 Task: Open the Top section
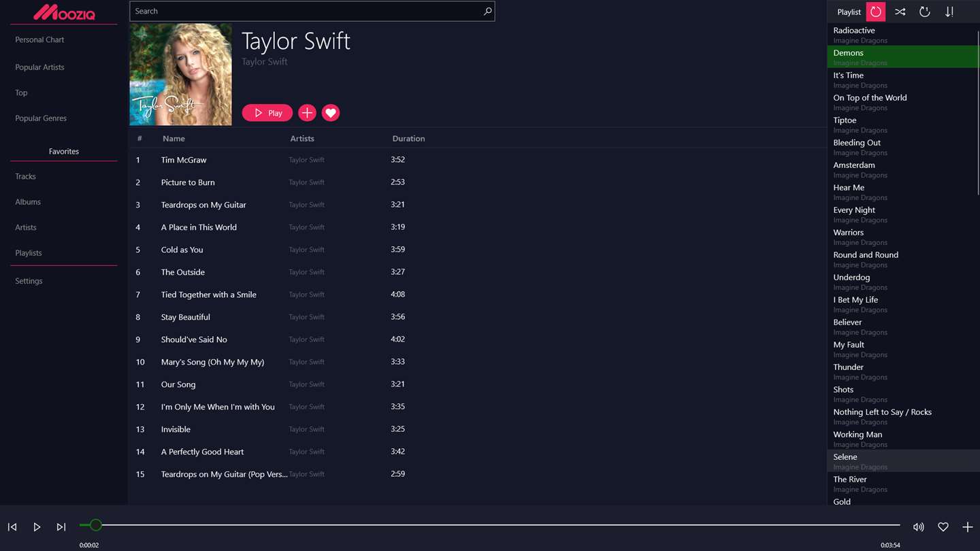[21, 93]
